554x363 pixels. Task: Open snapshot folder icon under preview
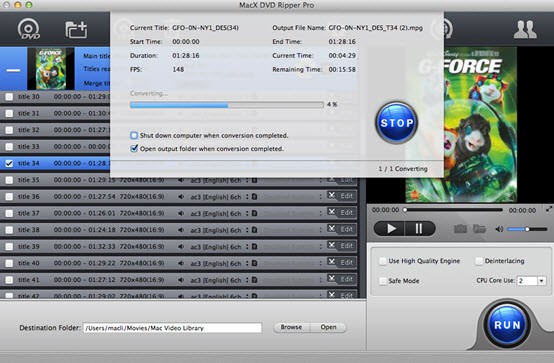[479, 229]
